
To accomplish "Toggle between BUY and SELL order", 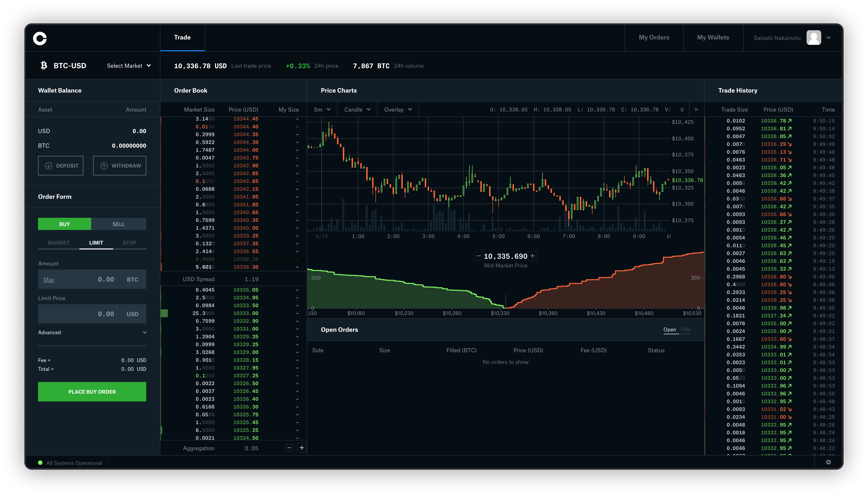I will tap(119, 223).
